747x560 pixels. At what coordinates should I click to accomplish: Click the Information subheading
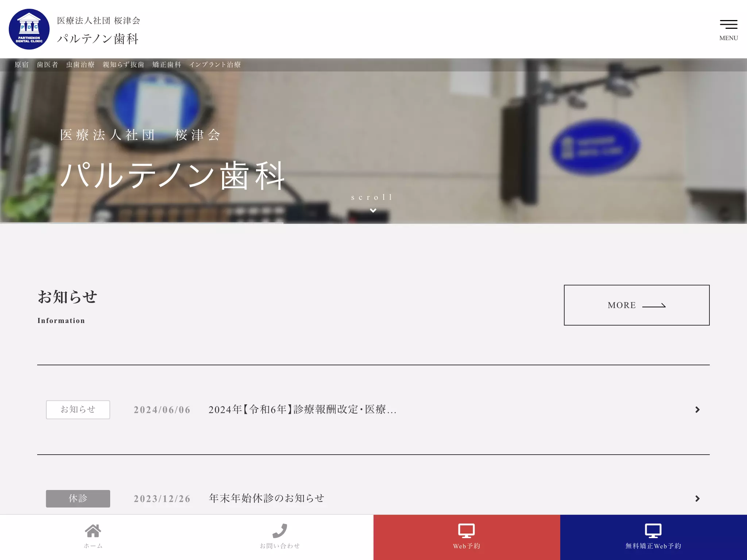pyautogui.click(x=61, y=320)
